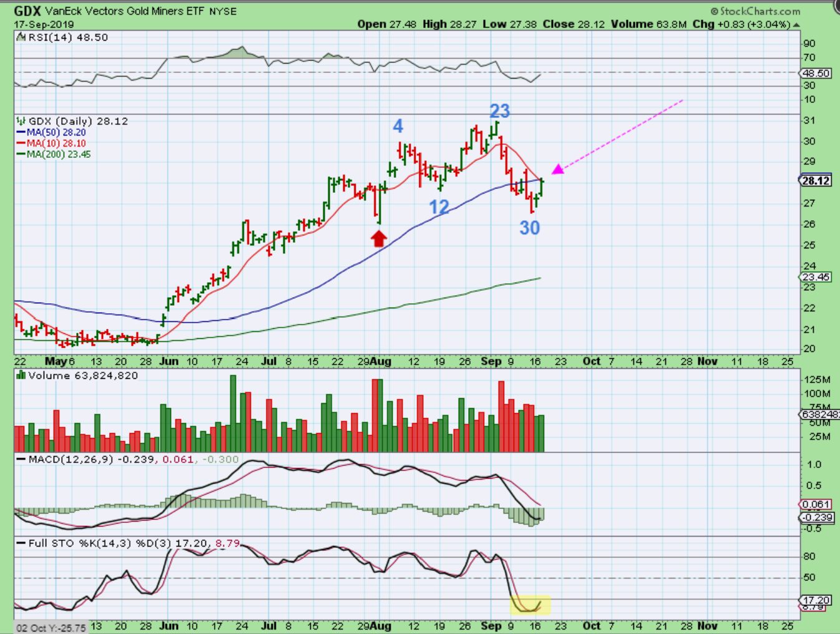840x634 pixels.
Task: Click the 48.50 RSI value tag on axis
Action: [816, 73]
